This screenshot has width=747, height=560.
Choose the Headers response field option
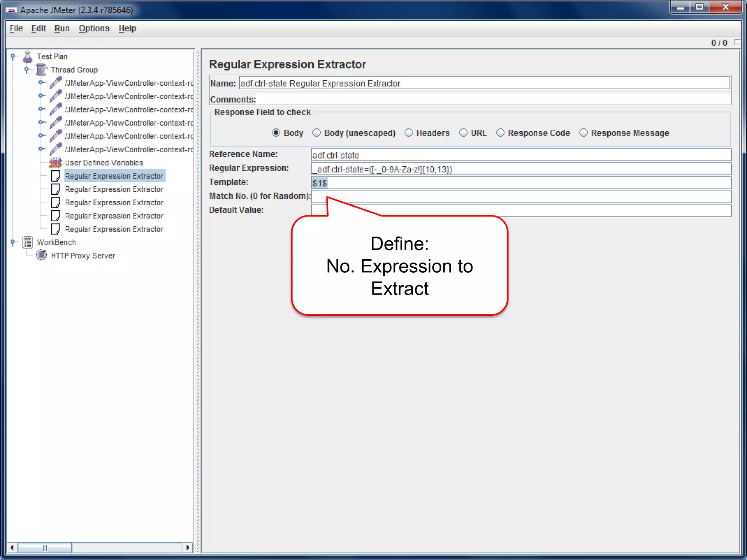pyautogui.click(x=409, y=133)
